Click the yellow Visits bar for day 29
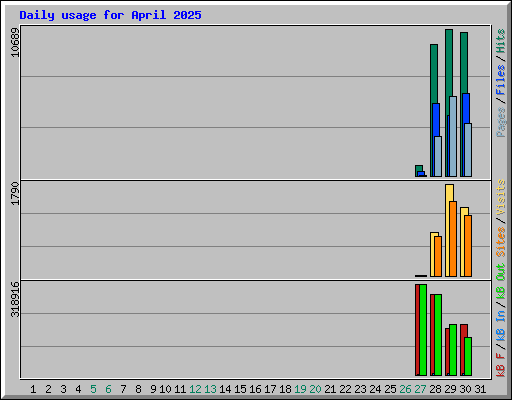This screenshot has width=512, height=400. tap(449, 193)
